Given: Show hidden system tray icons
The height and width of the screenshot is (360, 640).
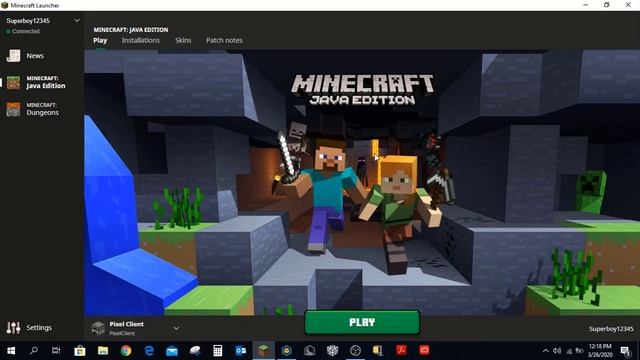Looking at the screenshot, I should [x=545, y=351].
